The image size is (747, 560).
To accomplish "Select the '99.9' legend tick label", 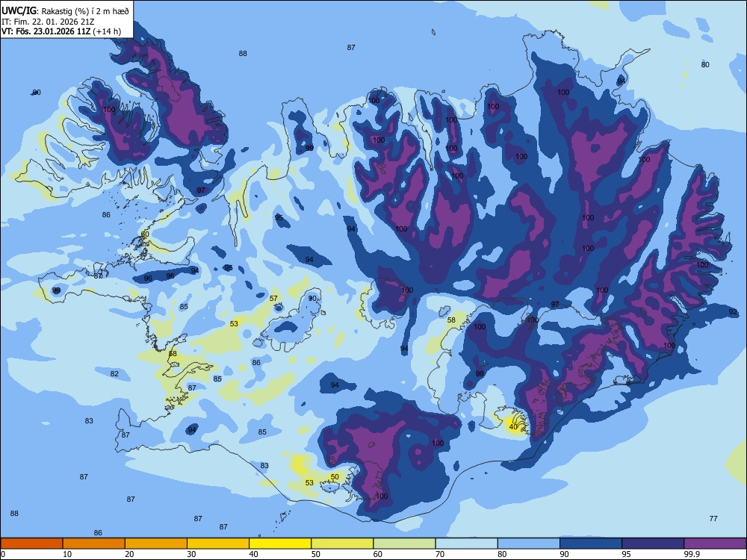I will [x=692, y=554].
